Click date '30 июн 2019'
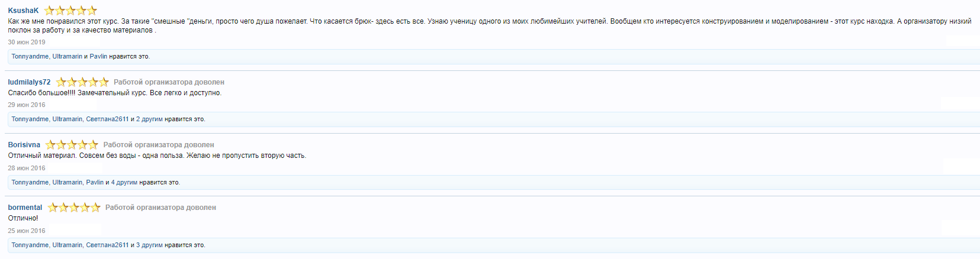The image size is (980, 259). [x=27, y=43]
